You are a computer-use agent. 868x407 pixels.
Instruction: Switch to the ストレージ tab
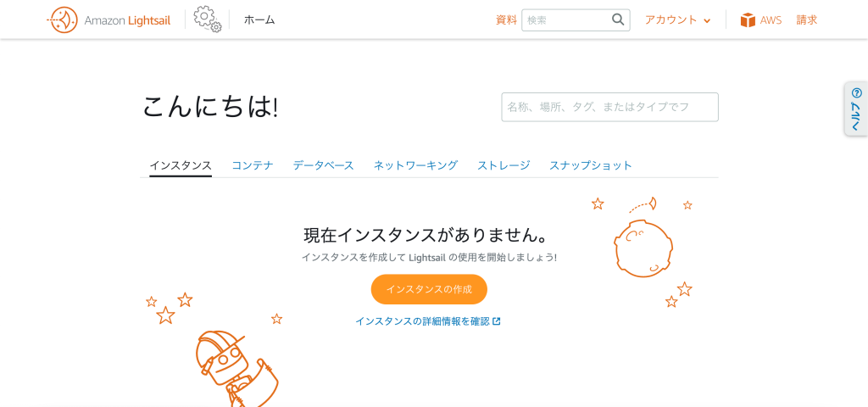(504, 165)
